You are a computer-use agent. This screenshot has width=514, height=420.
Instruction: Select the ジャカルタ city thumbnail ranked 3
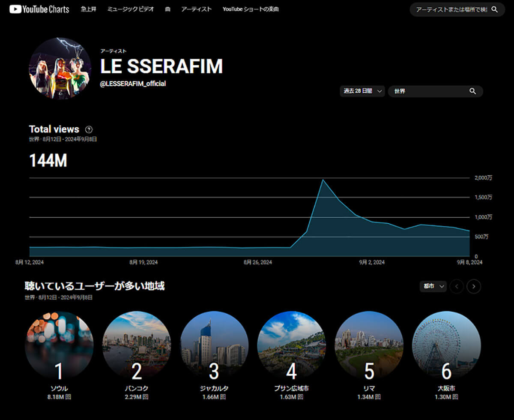coord(214,345)
